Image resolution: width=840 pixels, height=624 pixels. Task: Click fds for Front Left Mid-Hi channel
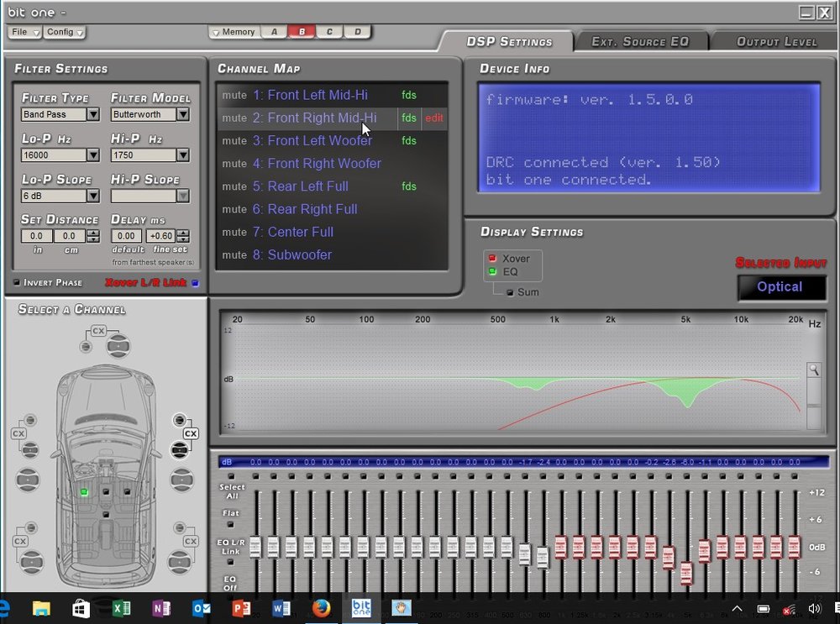[x=409, y=95]
